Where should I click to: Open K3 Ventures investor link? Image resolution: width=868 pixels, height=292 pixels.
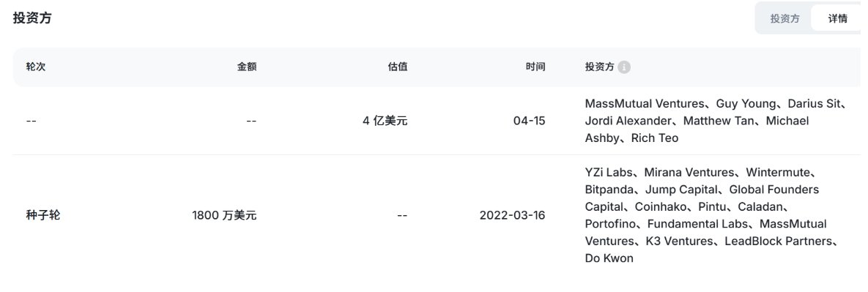pyautogui.click(x=679, y=241)
